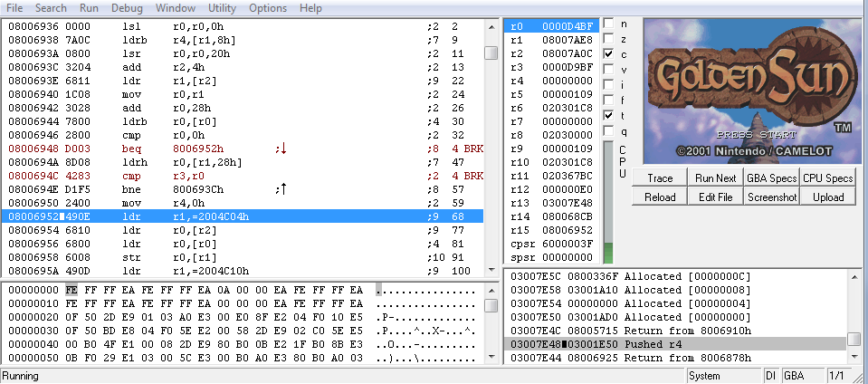Click the Running status text
The width and height of the screenshot is (868, 384).
pyautogui.click(x=21, y=376)
